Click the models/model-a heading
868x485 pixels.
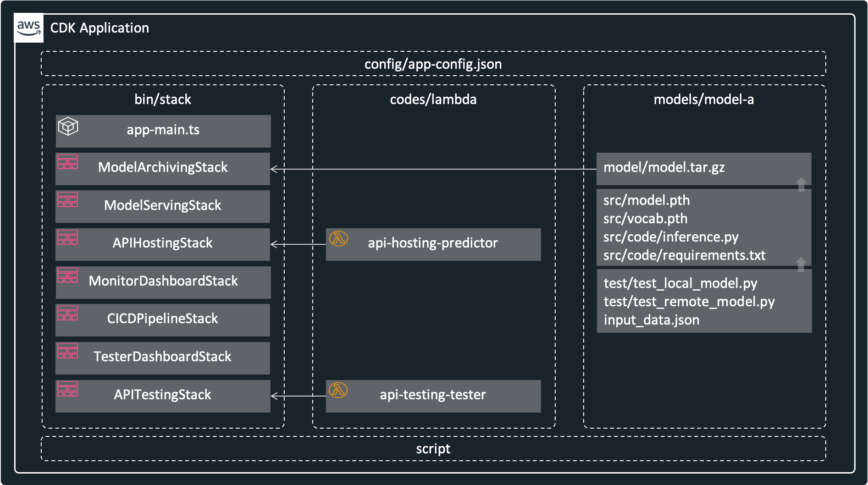point(704,99)
